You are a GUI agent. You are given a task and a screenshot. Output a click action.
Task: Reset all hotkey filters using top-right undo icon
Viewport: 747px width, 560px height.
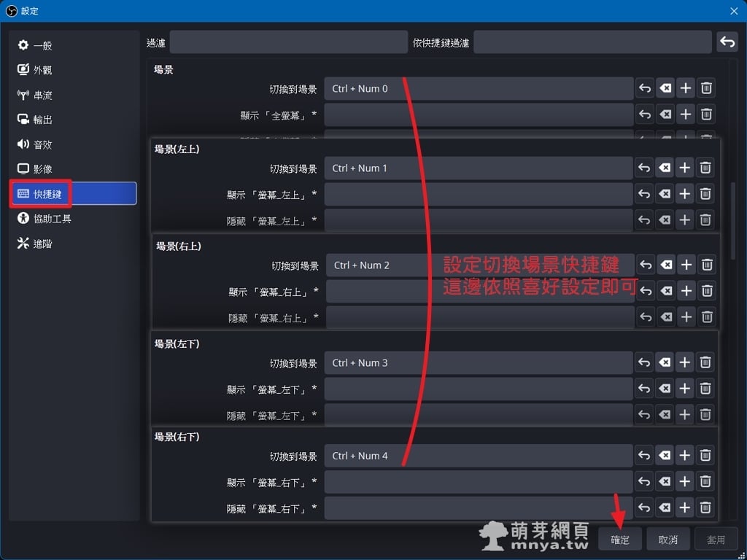[727, 42]
